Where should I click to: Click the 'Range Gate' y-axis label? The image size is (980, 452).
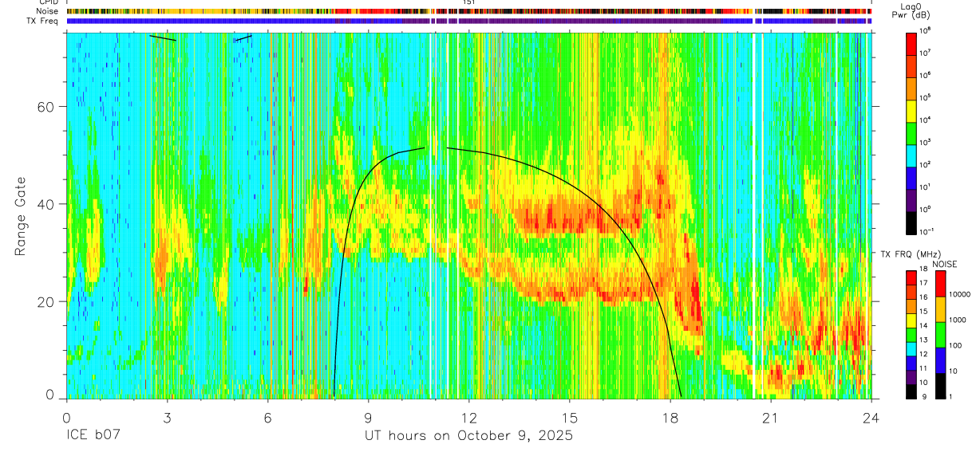[22, 216]
